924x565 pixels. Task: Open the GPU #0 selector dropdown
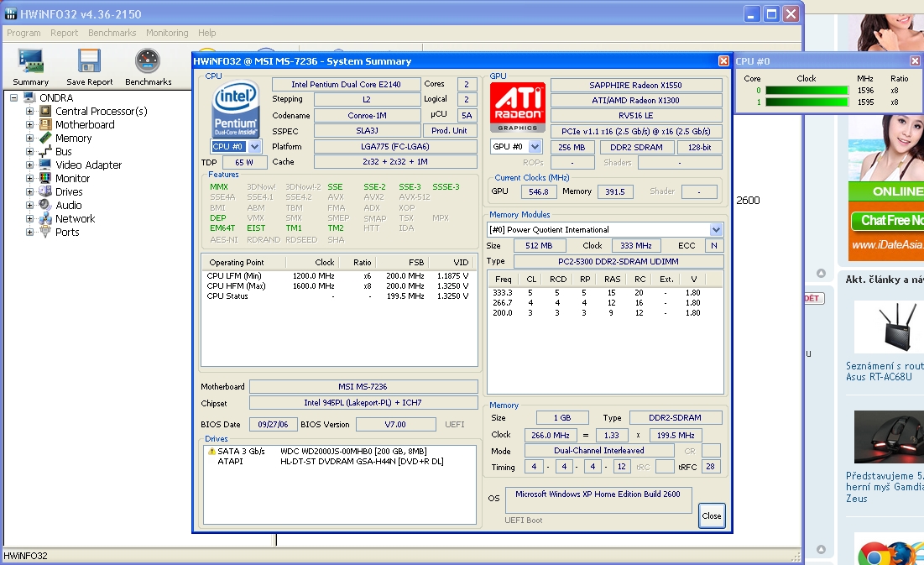point(535,147)
